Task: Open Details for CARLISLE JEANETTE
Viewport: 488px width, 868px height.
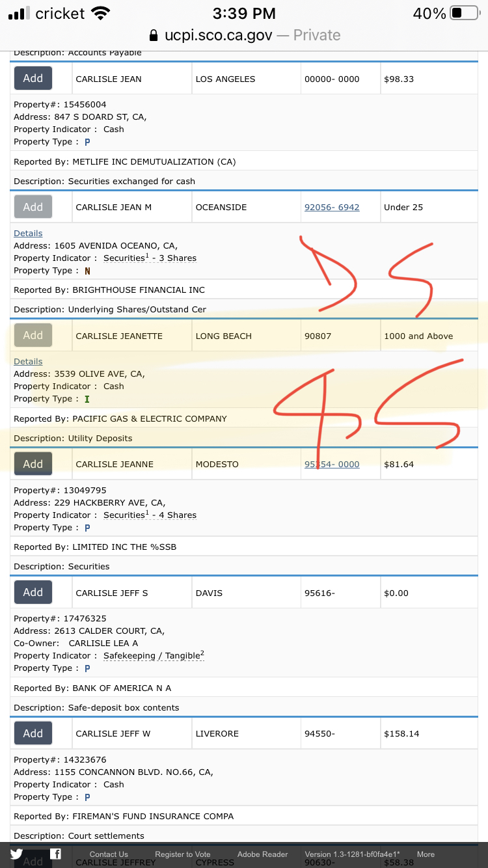Action: coord(28,361)
